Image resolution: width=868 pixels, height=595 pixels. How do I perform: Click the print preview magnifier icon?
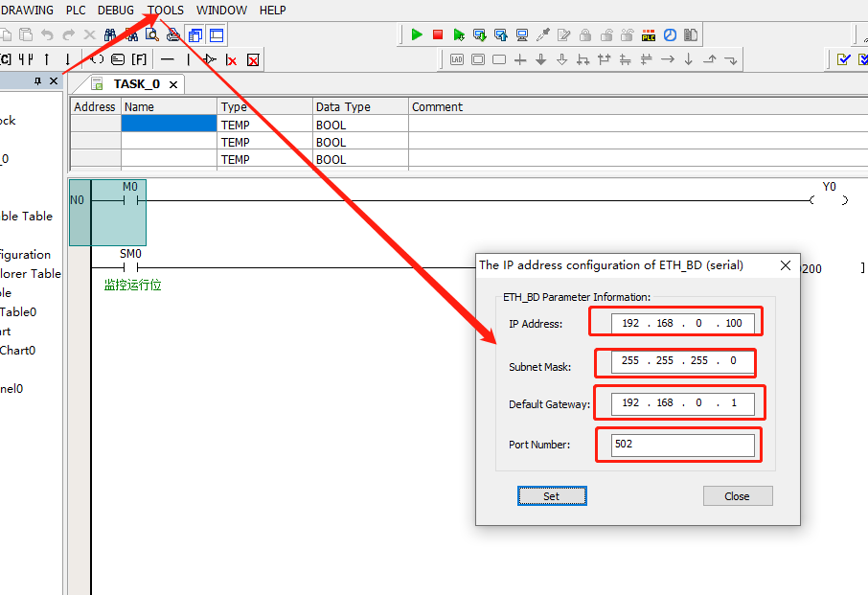[x=152, y=34]
